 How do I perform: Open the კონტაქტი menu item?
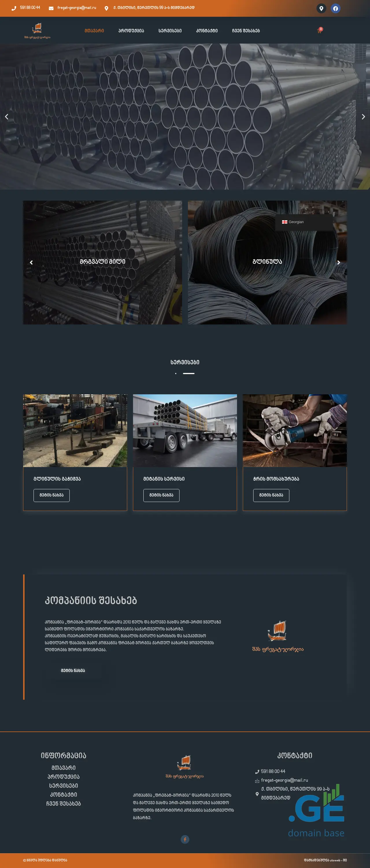207,31
